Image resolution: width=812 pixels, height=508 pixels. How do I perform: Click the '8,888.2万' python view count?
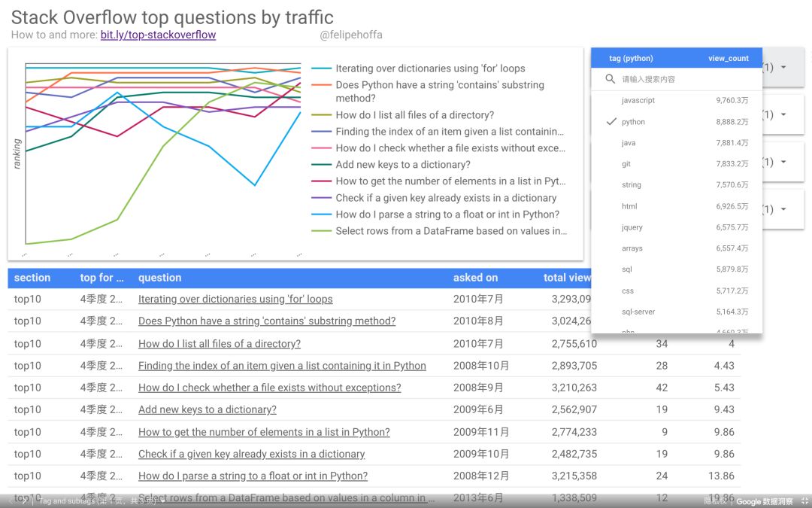coord(732,121)
